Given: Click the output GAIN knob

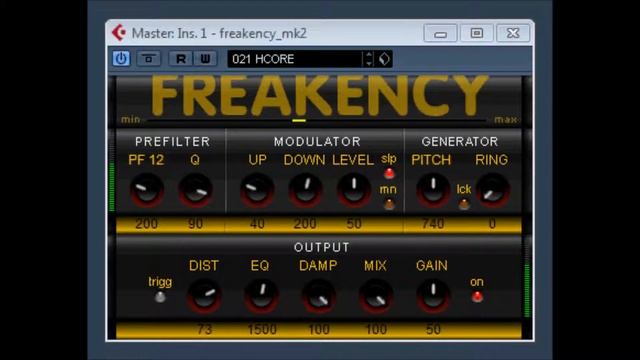Looking at the screenshot, I should 433,296.
